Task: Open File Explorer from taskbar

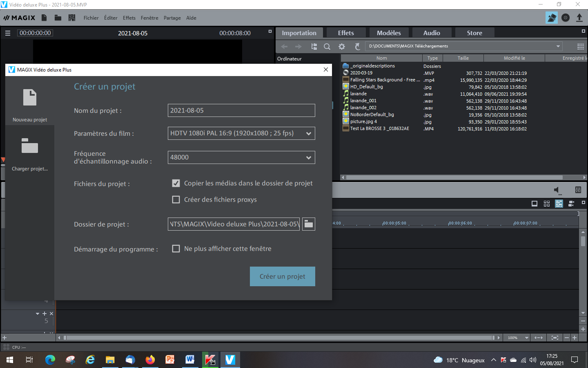Action: coord(110,359)
